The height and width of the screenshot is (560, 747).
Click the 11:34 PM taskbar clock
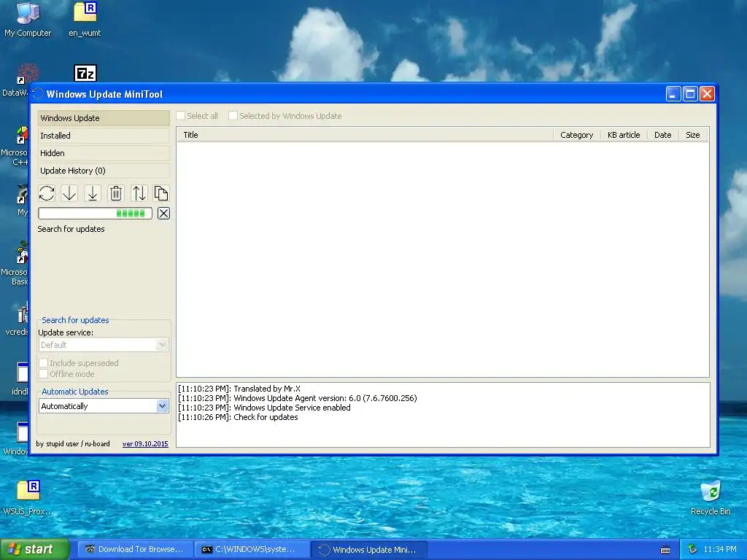click(720, 550)
